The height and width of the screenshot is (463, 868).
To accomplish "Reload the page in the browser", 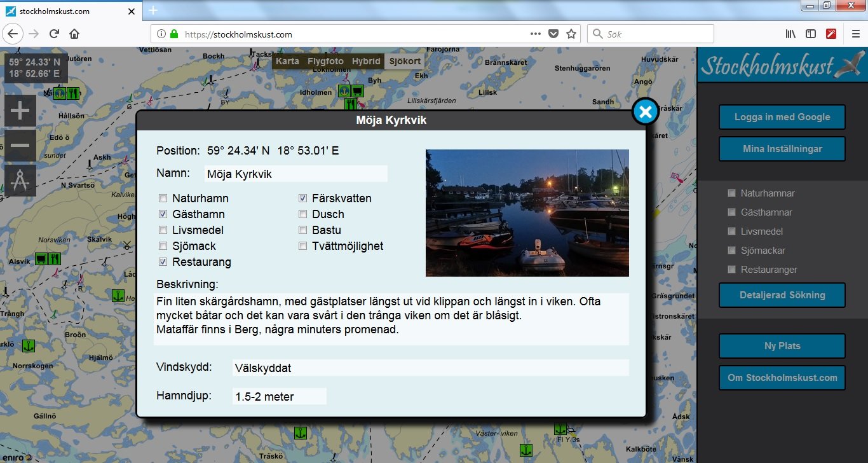I will coord(54,34).
